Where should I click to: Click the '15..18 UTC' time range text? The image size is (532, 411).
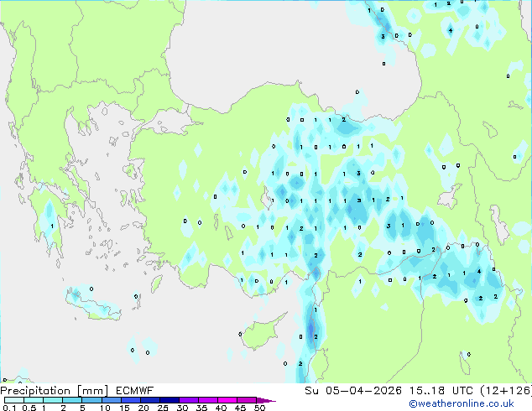[441, 391]
